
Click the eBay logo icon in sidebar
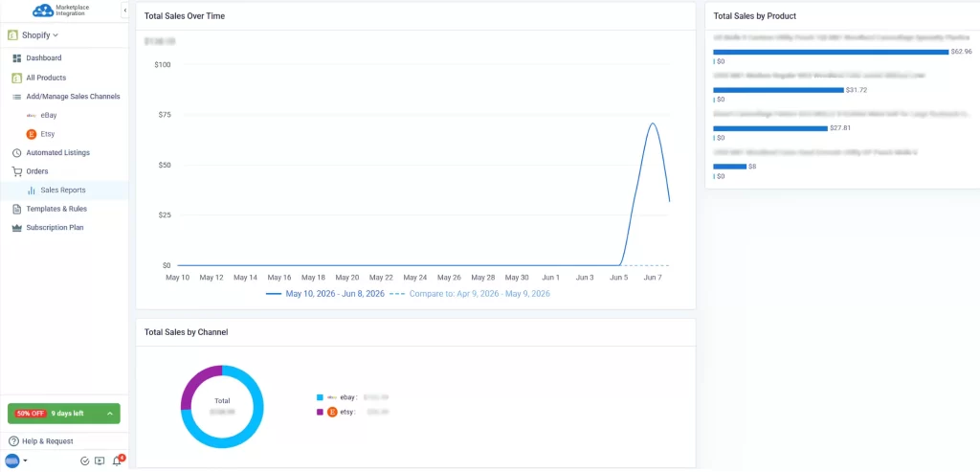pyautogui.click(x=32, y=116)
